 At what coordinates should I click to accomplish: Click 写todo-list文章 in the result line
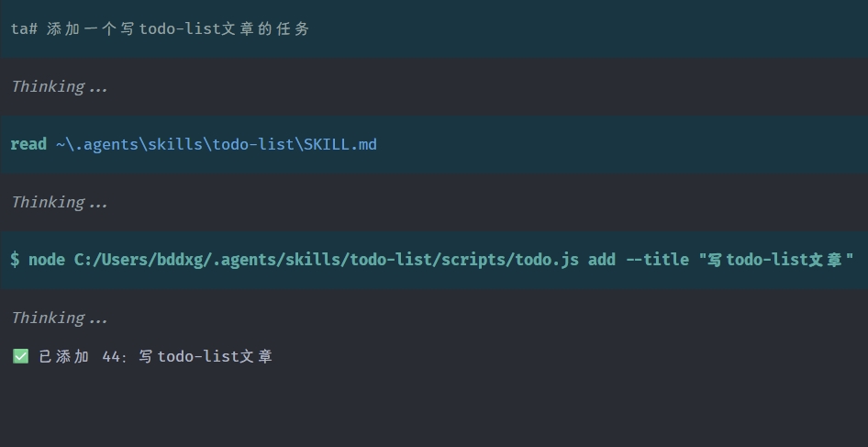pyautogui.click(x=206, y=357)
